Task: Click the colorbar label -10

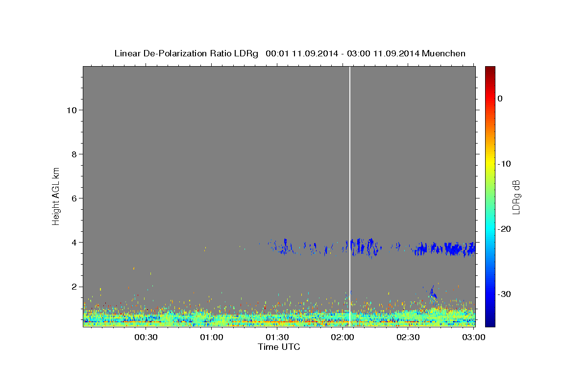Action: tap(505, 164)
